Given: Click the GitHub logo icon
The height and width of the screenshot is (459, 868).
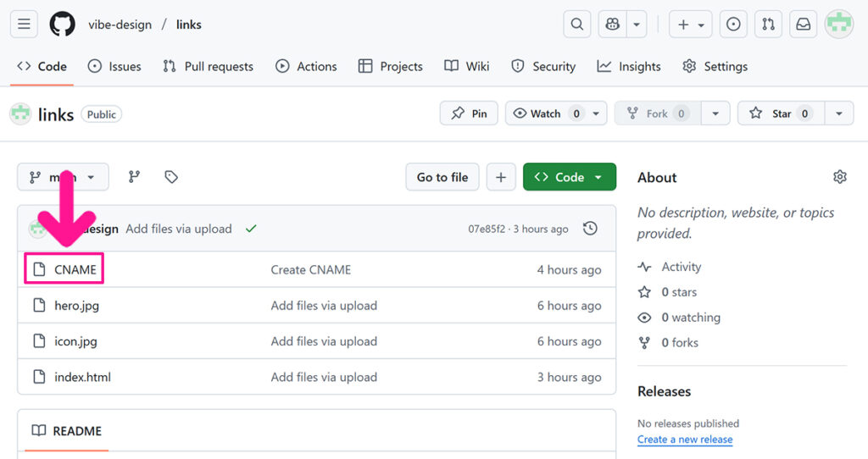Looking at the screenshot, I should (62, 25).
